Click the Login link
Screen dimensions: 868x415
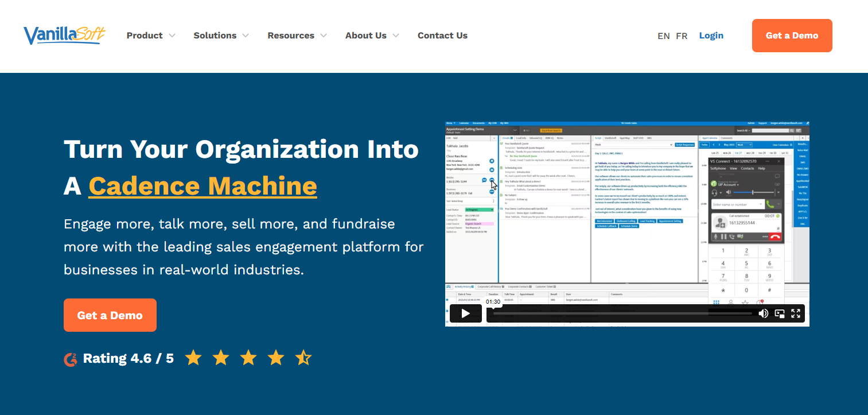pos(711,35)
